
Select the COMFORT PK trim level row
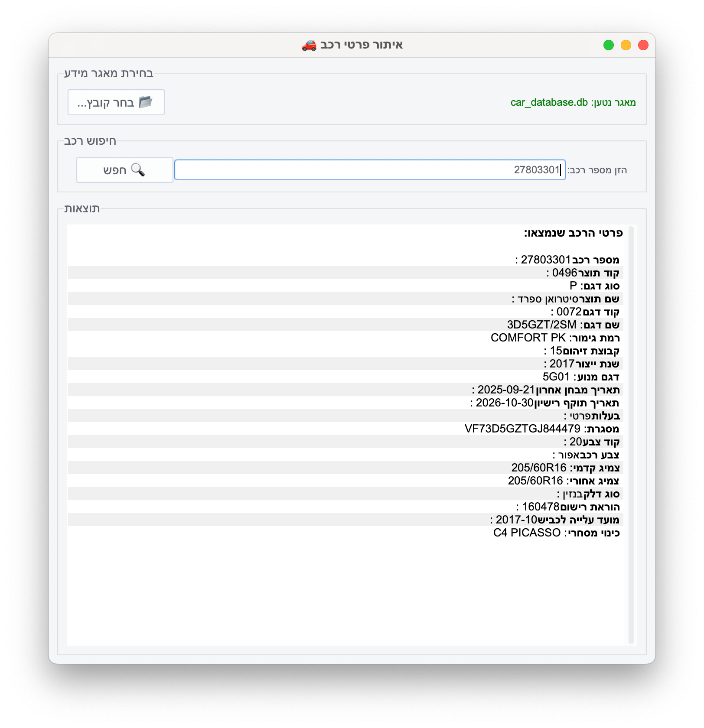pos(555,338)
